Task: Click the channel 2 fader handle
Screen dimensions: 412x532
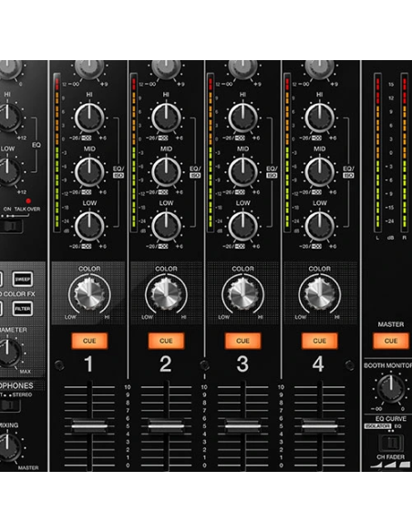Action: coord(166,425)
